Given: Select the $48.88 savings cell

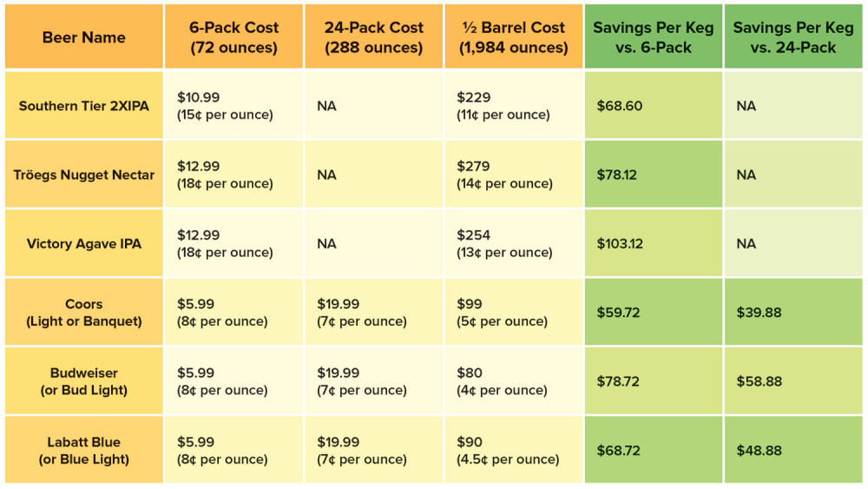Looking at the screenshot, I should [793, 450].
